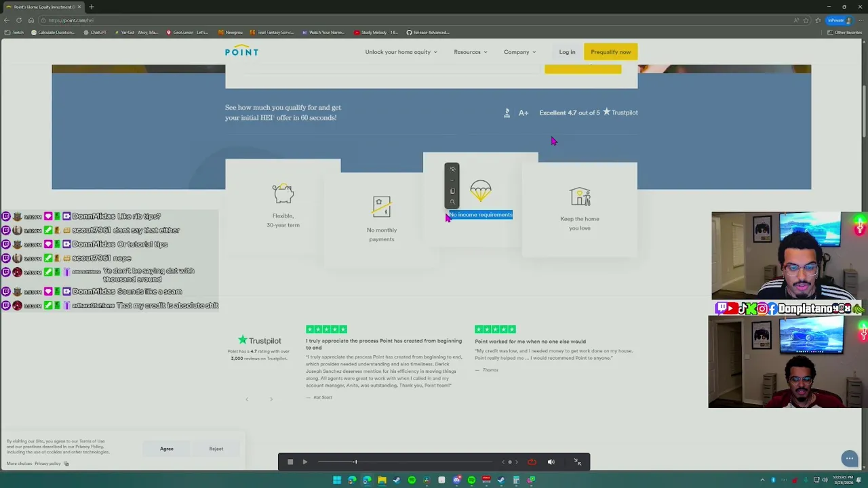Click the InPrivate profile button

[838, 20]
